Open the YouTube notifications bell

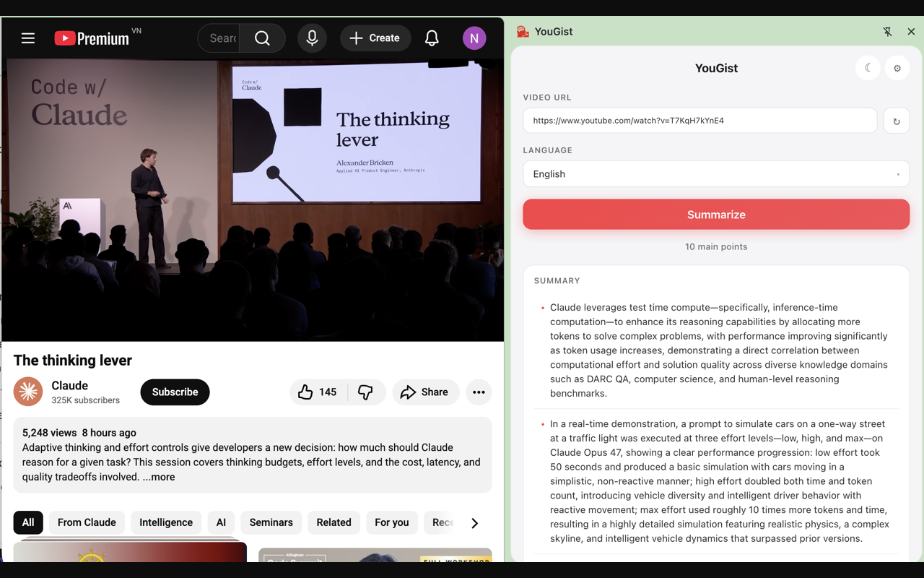(x=432, y=38)
